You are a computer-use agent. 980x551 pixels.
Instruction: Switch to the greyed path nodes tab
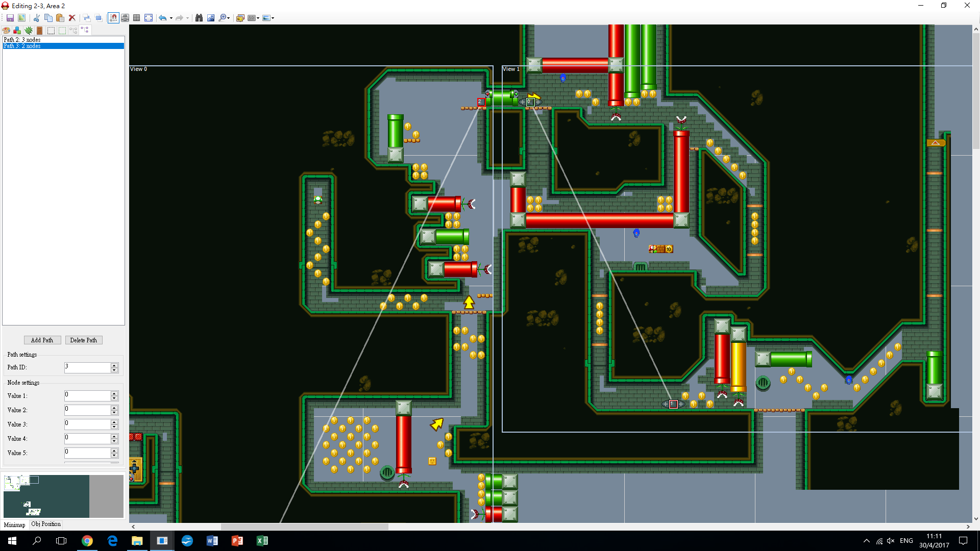pos(73,31)
